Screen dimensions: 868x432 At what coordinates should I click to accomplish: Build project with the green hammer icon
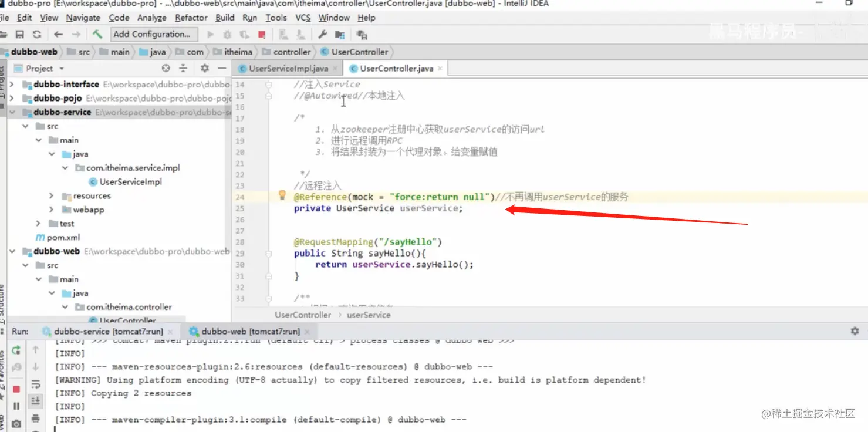[97, 34]
